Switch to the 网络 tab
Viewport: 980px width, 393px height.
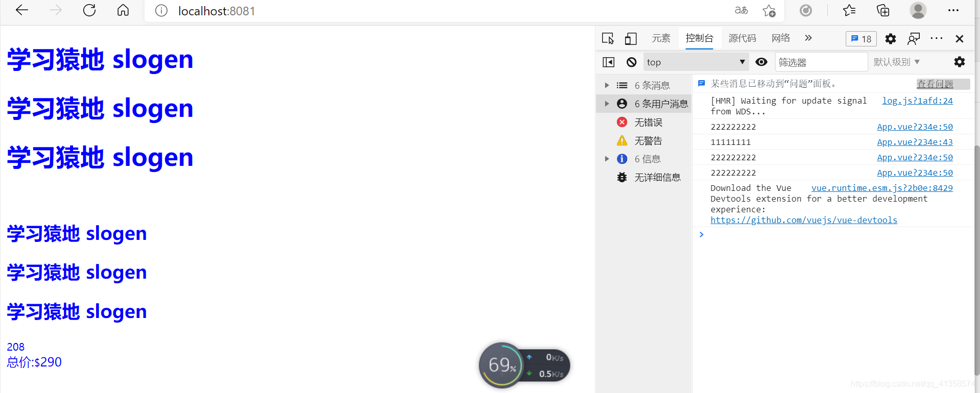[x=781, y=38]
